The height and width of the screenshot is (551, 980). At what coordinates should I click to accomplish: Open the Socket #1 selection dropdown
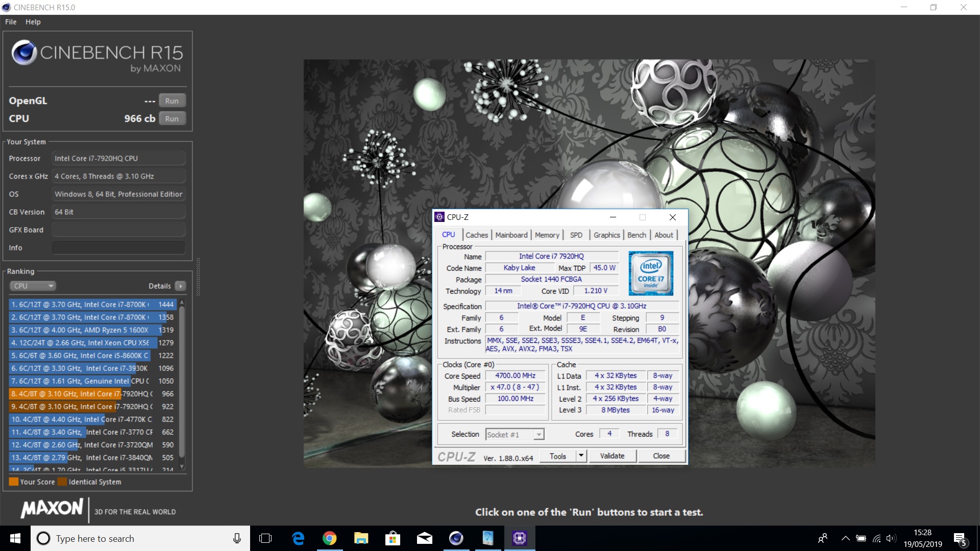(514, 435)
